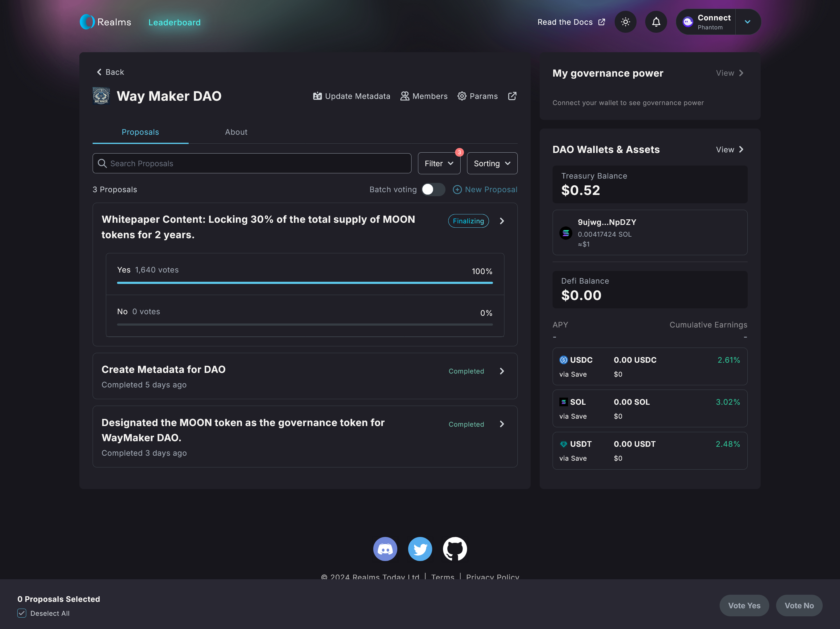Click the Params label text
Image resolution: width=840 pixels, height=629 pixels.
click(x=483, y=96)
